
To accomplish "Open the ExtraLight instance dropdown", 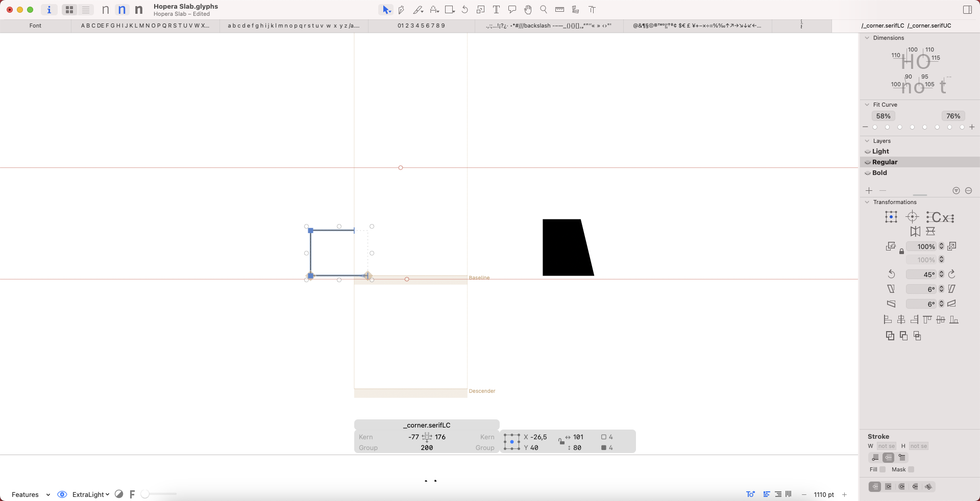I will [90, 494].
